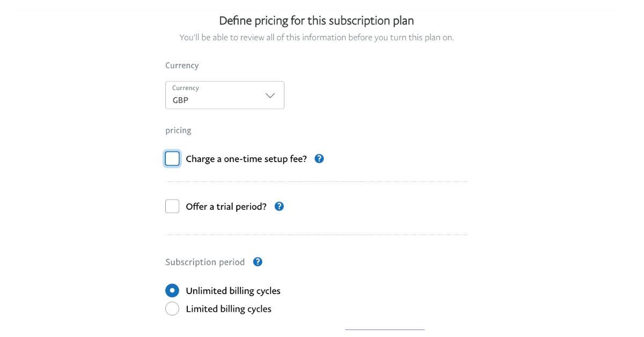The image size is (644, 337).
Task: Choose the Limited billing cycles radio button
Action: (x=172, y=309)
